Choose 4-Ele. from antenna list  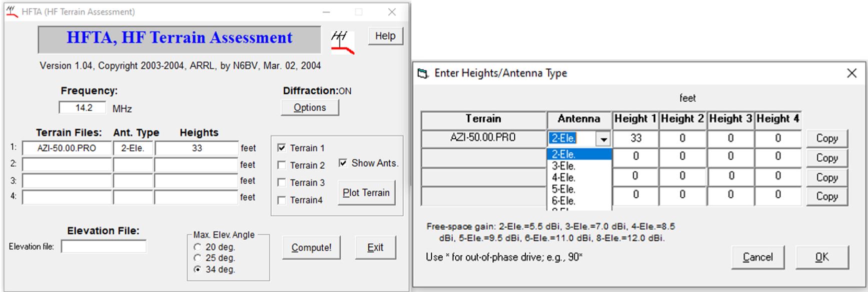click(x=580, y=177)
